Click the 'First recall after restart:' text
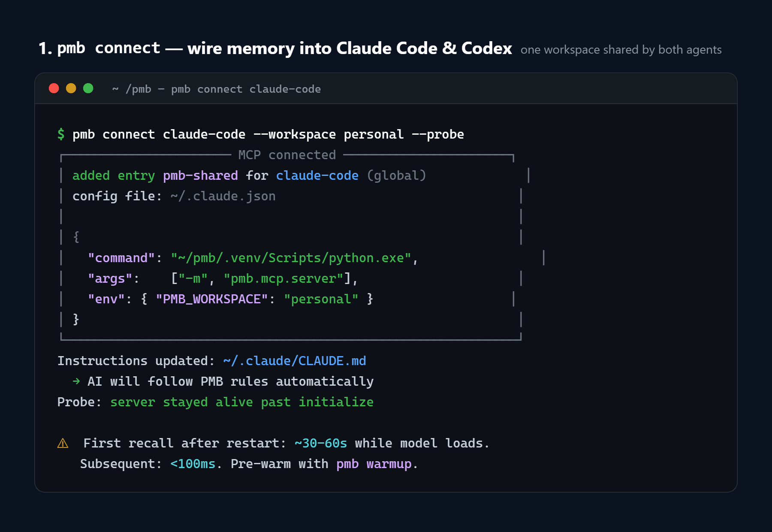 tap(185, 443)
